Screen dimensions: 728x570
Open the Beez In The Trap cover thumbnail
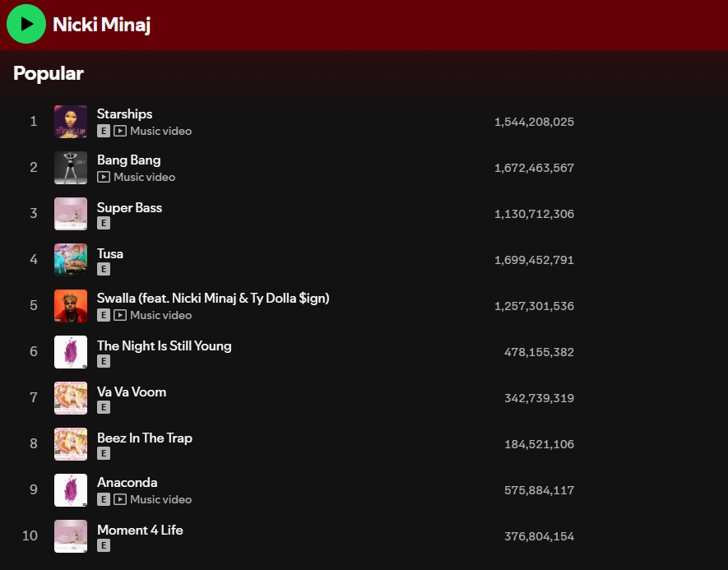(71, 444)
